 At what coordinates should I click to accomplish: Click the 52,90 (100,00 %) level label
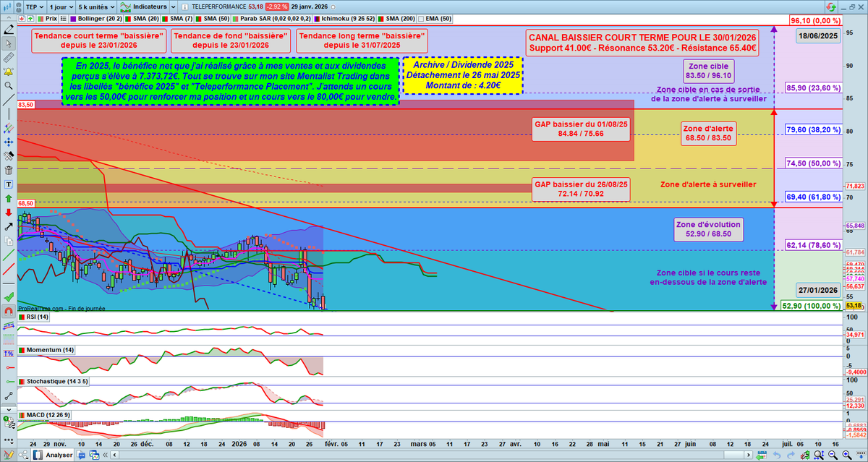pos(813,306)
